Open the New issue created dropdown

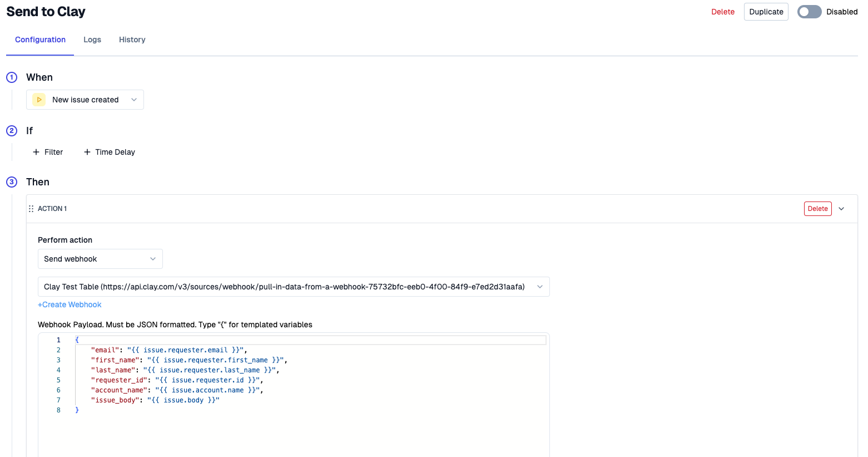[85, 100]
